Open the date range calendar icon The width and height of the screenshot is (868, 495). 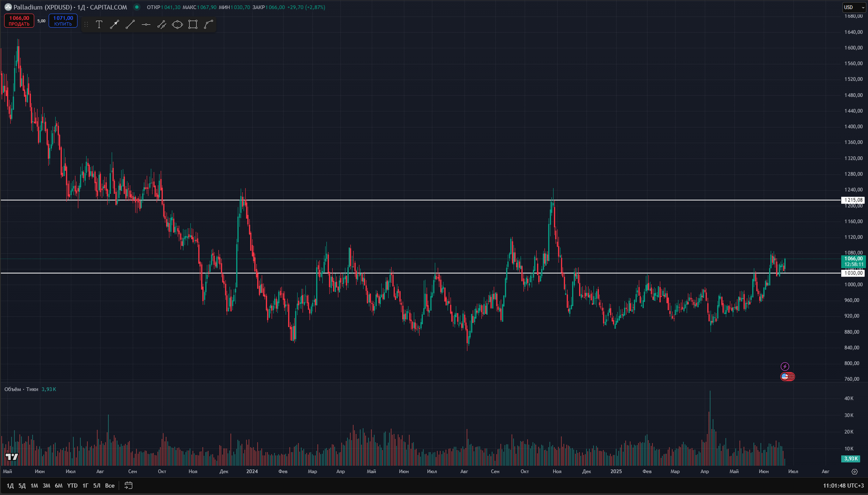[128, 485]
